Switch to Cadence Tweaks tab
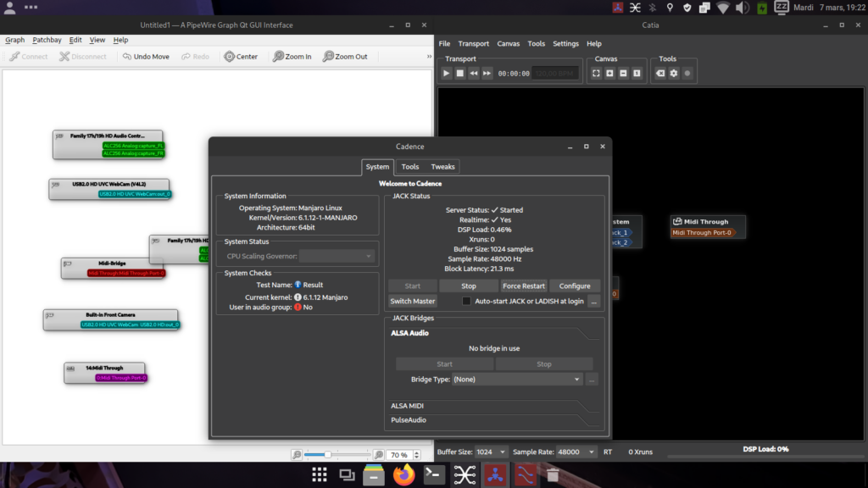This screenshot has height=488, width=868. (442, 167)
